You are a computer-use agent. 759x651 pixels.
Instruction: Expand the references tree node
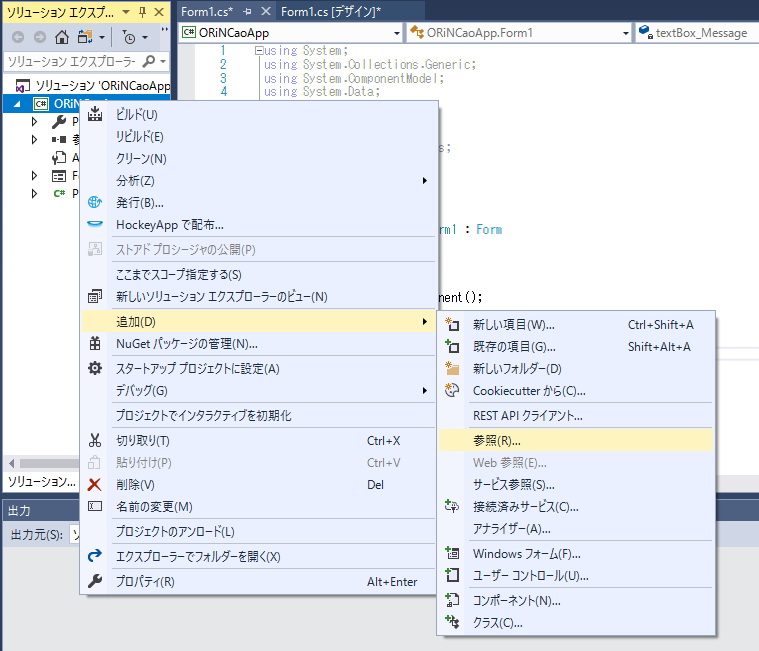pos(34,139)
